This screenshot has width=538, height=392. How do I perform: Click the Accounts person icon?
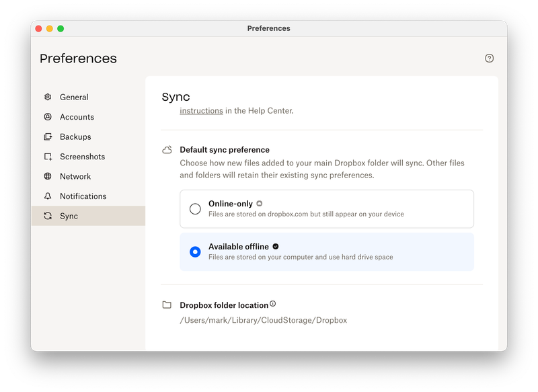coord(48,117)
